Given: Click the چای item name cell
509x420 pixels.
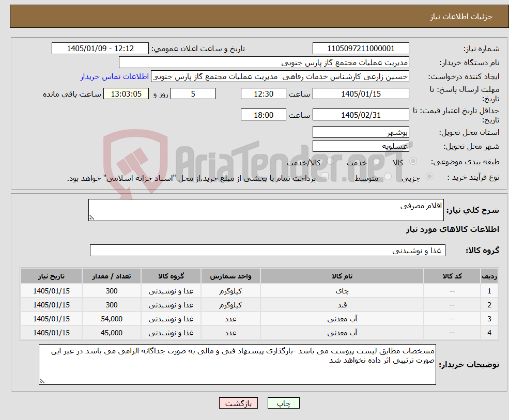Looking at the screenshot, I should click(x=342, y=291).
